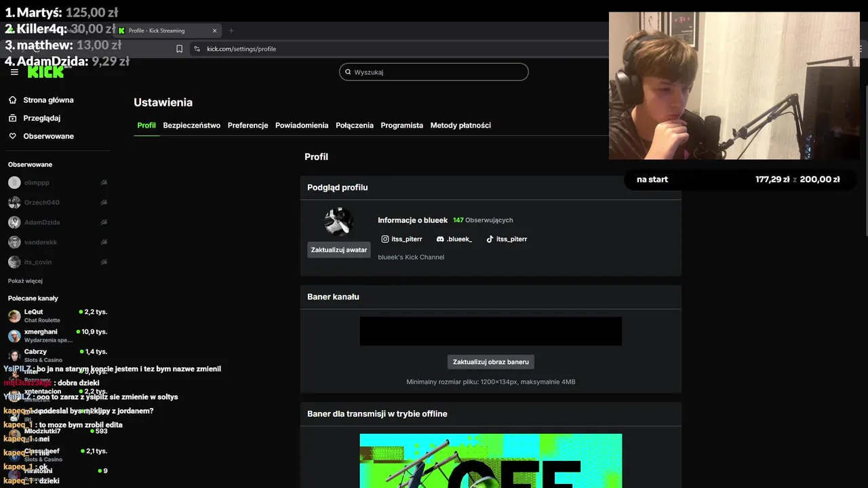Viewport: 868px width, 488px height.
Task: Click the Informacje o blueek heading
Action: [x=412, y=220]
